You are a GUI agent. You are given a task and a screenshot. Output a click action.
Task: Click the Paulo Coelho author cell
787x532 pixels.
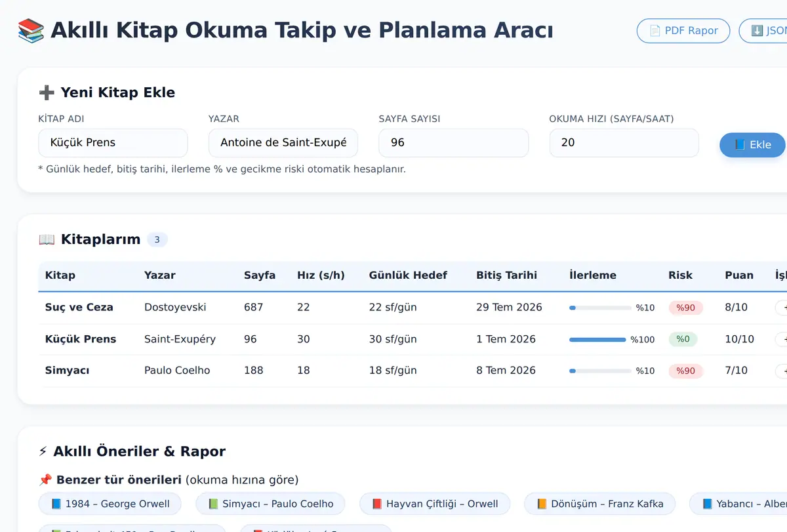tap(177, 371)
